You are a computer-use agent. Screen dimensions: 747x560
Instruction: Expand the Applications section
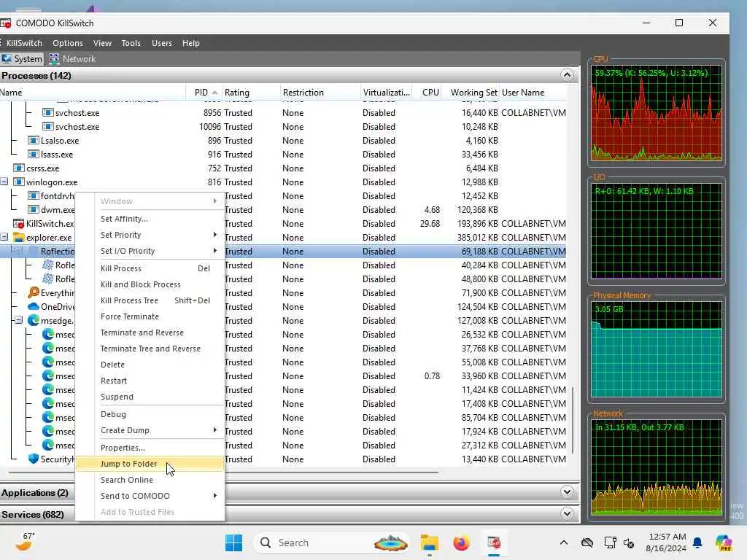[x=567, y=491]
